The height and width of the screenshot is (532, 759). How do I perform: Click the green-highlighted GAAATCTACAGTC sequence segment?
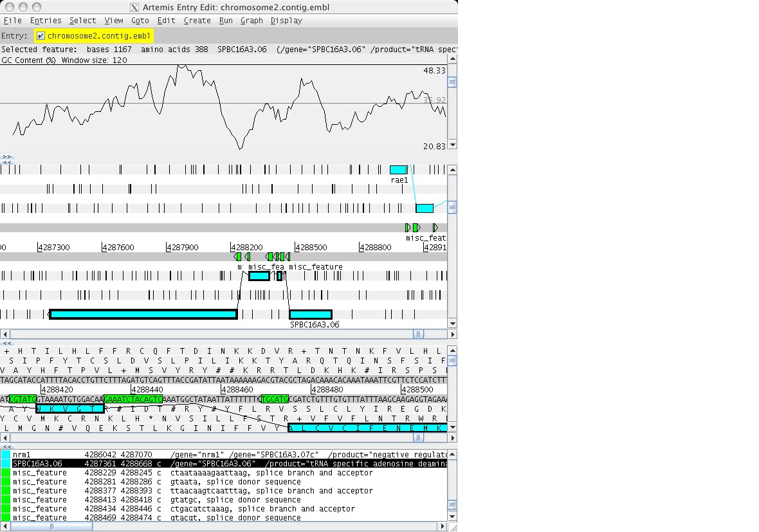pos(133,399)
